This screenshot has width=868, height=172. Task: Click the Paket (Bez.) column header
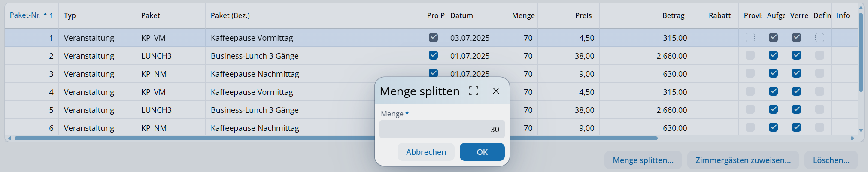(x=230, y=15)
